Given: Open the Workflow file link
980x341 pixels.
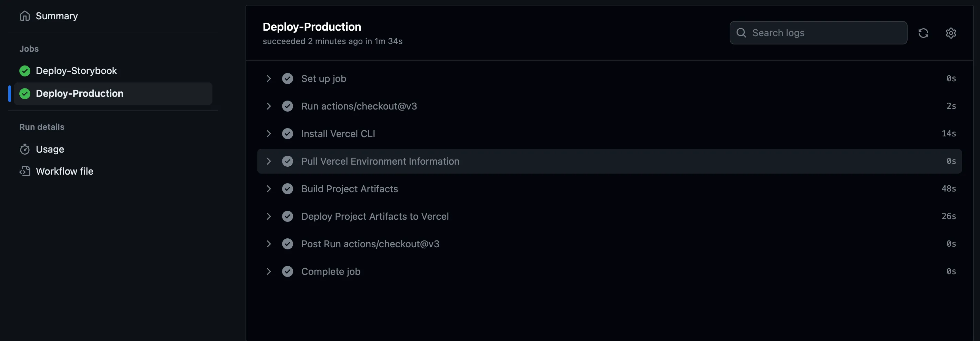Looking at the screenshot, I should pos(64,172).
